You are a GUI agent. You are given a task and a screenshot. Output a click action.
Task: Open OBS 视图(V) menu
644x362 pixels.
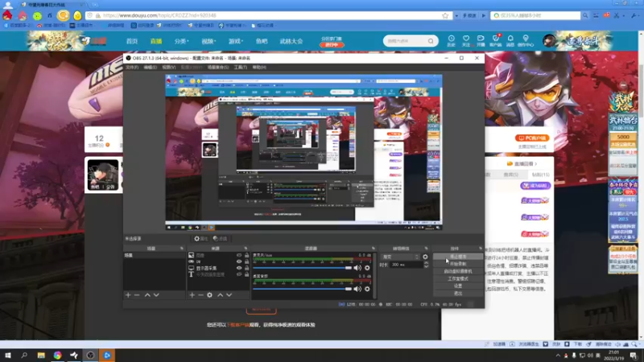(x=168, y=67)
